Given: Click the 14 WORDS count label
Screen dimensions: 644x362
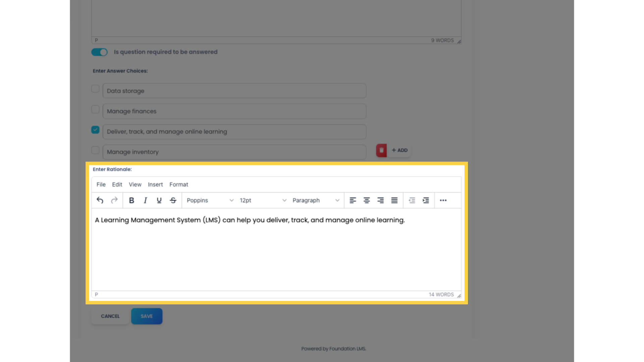Looking at the screenshot, I should coord(441,295).
